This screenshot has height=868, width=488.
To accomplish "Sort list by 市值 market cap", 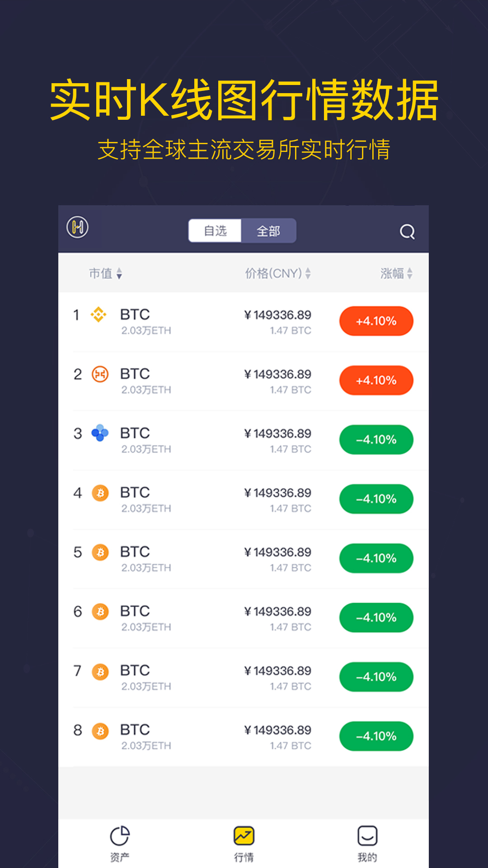I will coord(105,274).
